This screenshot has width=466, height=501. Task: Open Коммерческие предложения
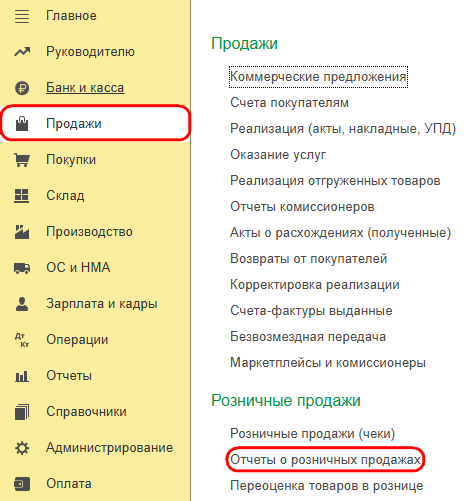pyautogui.click(x=318, y=77)
